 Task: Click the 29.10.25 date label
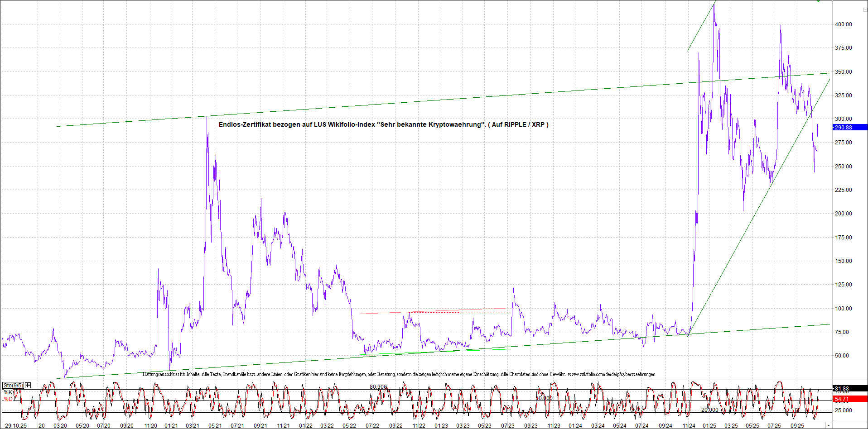point(16,426)
